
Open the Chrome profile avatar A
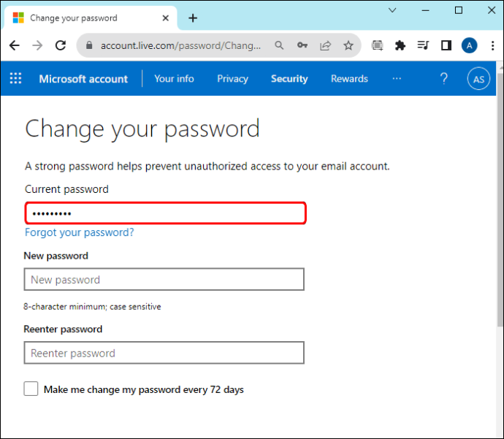469,45
